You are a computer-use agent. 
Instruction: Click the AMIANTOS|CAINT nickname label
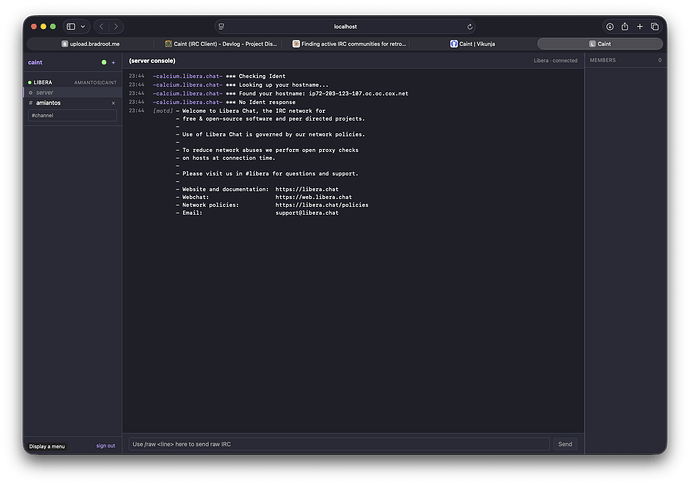click(95, 83)
